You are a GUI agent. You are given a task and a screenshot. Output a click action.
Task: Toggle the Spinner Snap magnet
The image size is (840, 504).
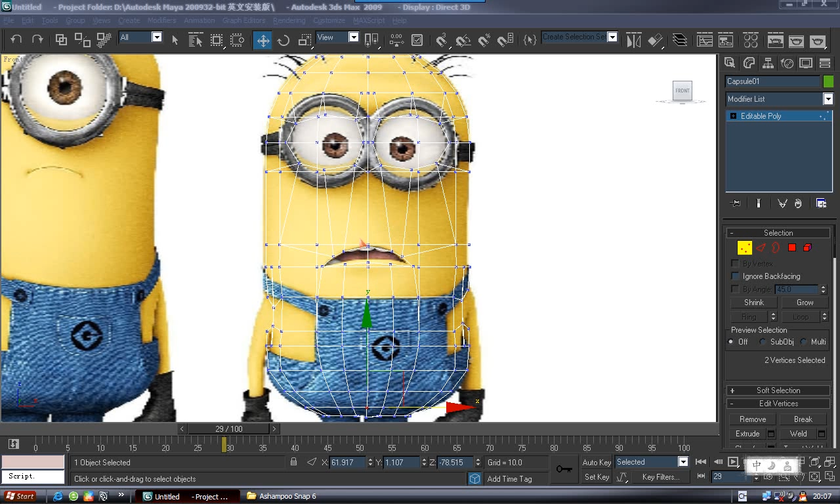(505, 40)
